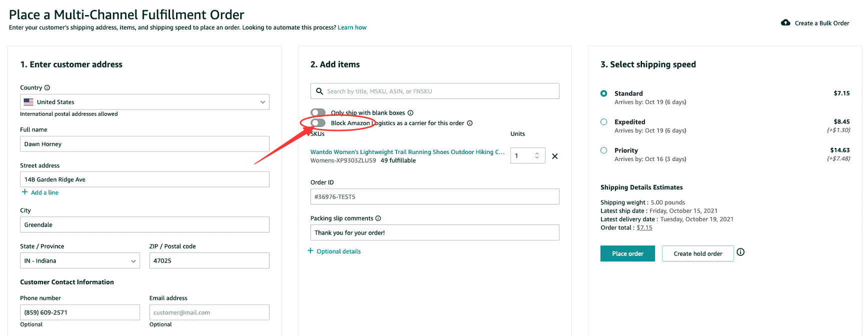Viewport: 868px width, 336px height.
Task: Click the item search box
Action: (434, 91)
